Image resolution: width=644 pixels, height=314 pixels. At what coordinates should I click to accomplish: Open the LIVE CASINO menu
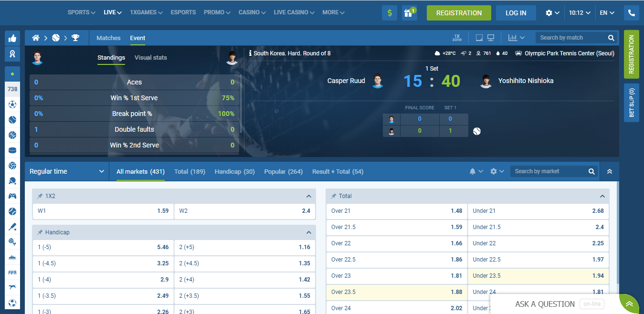[294, 12]
